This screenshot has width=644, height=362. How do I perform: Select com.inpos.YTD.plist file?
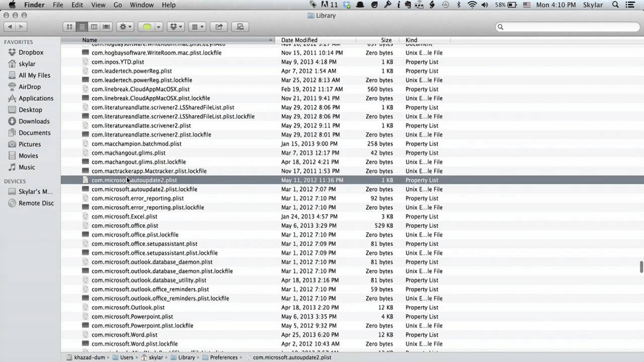(118, 62)
